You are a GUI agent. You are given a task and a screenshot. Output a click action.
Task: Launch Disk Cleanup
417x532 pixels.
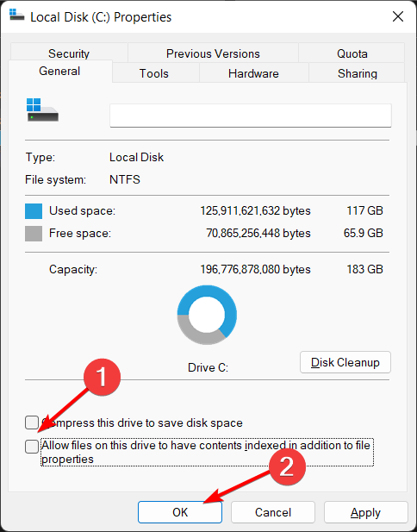tap(345, 362)
